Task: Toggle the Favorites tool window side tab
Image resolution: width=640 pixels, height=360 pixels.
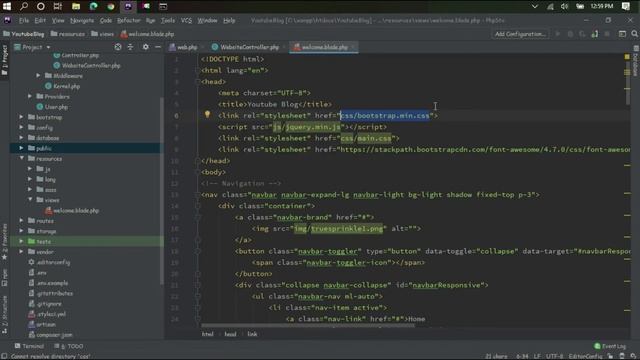Action: [x=4, y=241]
